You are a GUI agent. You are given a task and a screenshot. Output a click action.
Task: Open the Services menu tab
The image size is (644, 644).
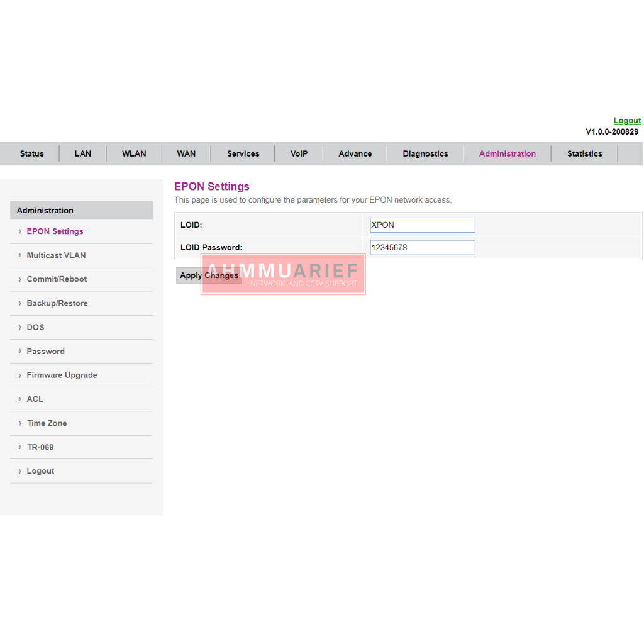tap(243, 153)
